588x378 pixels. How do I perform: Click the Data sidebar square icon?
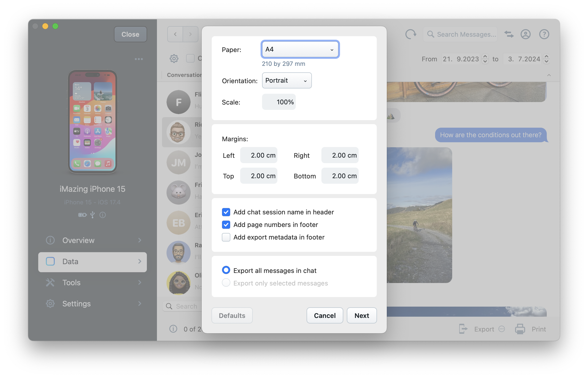tap(50, 261)
